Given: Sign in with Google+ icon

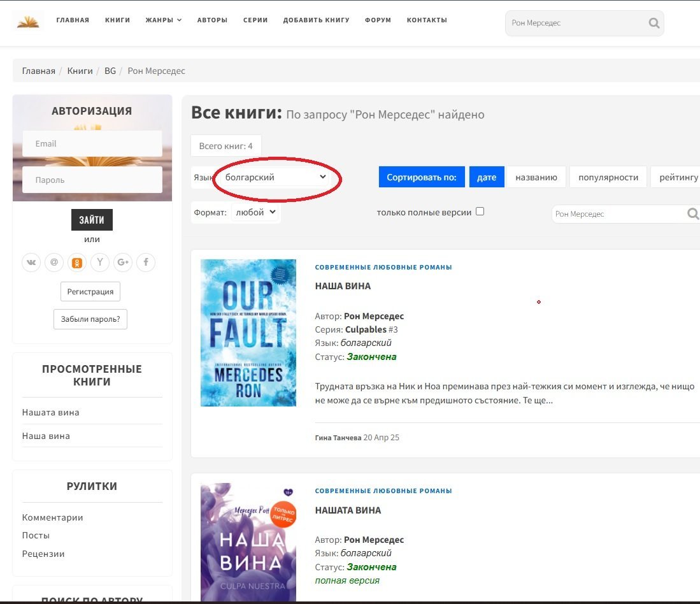Looking at the screenshot, I should (x=123, y=262).
